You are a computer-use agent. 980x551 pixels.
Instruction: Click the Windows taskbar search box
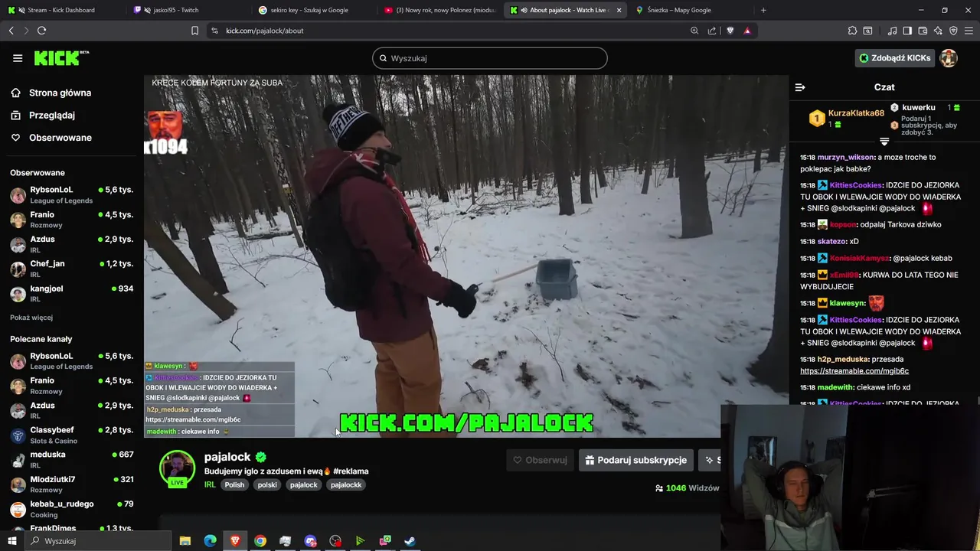click(98, 541)
